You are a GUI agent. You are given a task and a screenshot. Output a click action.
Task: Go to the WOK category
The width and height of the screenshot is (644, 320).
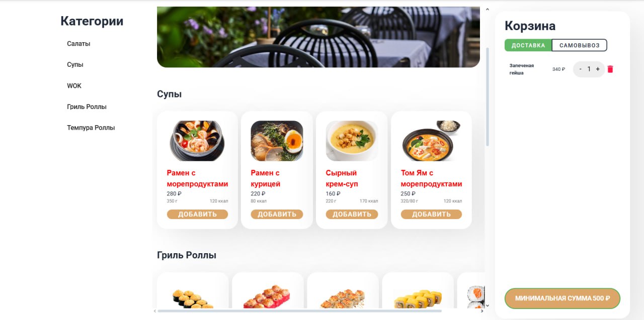click(74, 86)
